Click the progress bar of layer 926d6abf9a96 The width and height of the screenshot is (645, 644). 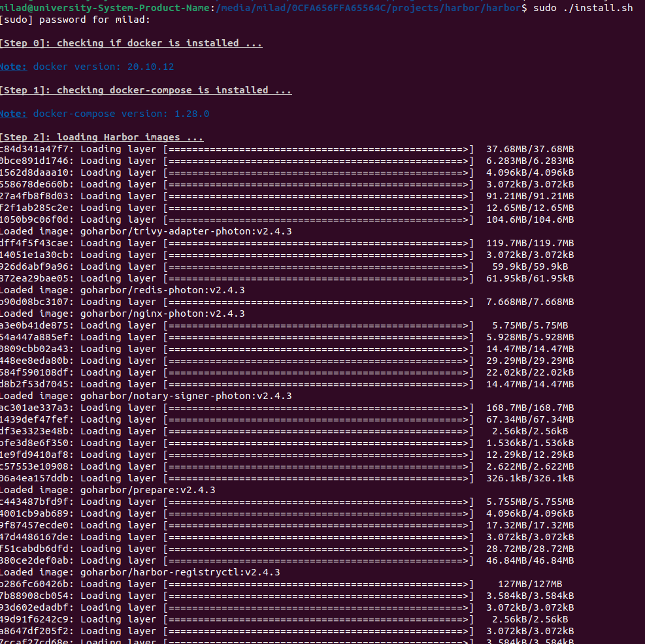click(x=318, y=266)
